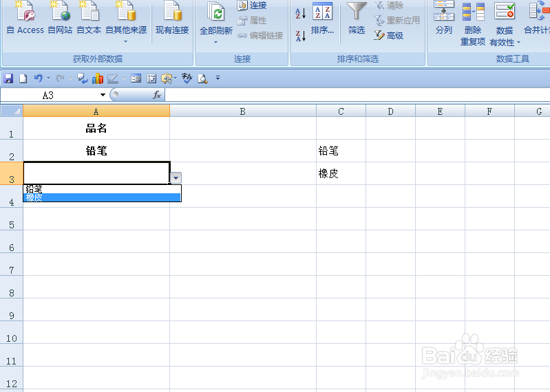Screen dimensions: 550x392
Task: Click the pencil draw border icon
Action: click(113, 78)
